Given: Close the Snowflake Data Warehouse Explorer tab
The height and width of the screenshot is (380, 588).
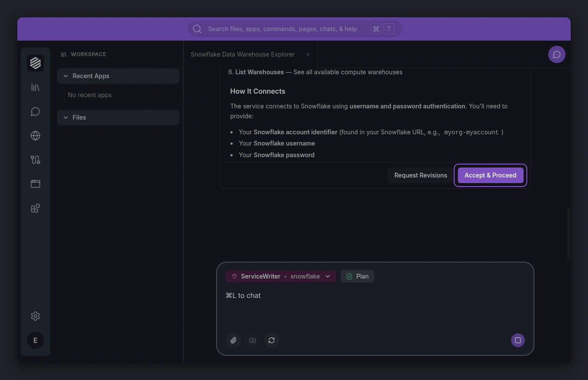Looking at the screenshot, I should tap(308, 54).
